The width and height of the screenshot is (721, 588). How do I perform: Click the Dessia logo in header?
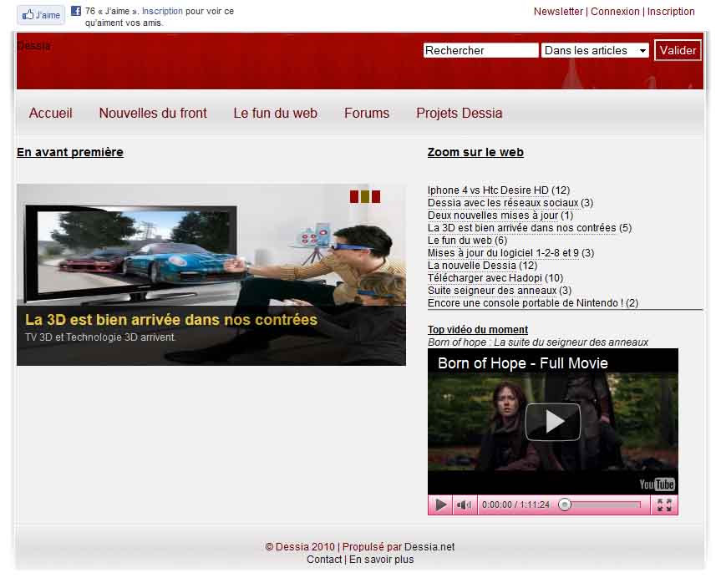[33, 45]
